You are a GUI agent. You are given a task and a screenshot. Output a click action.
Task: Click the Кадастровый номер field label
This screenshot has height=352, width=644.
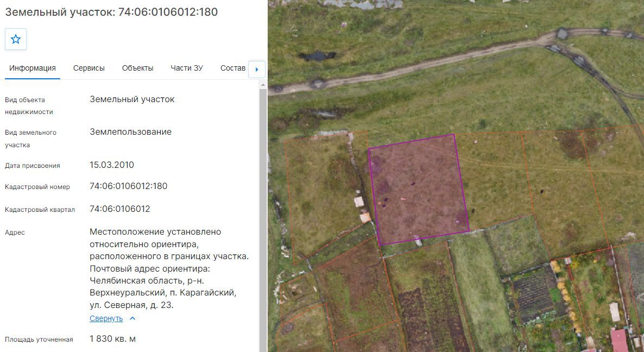point(37,187)
